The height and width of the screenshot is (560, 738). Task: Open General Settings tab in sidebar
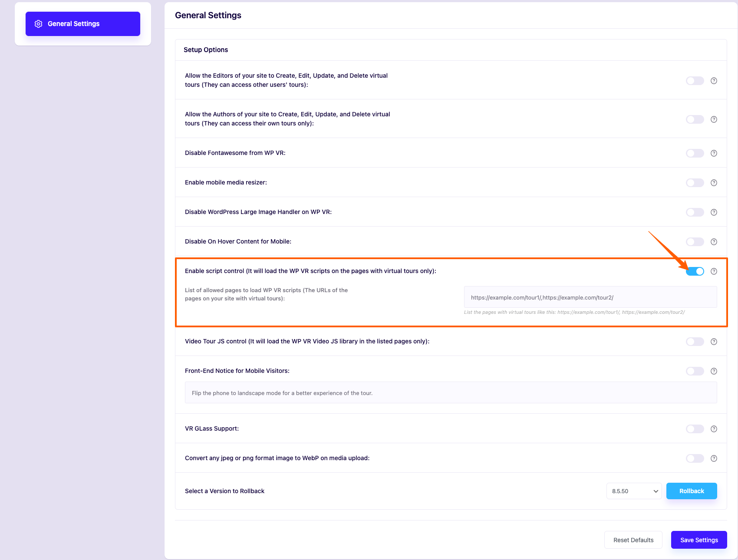[83, 24]
